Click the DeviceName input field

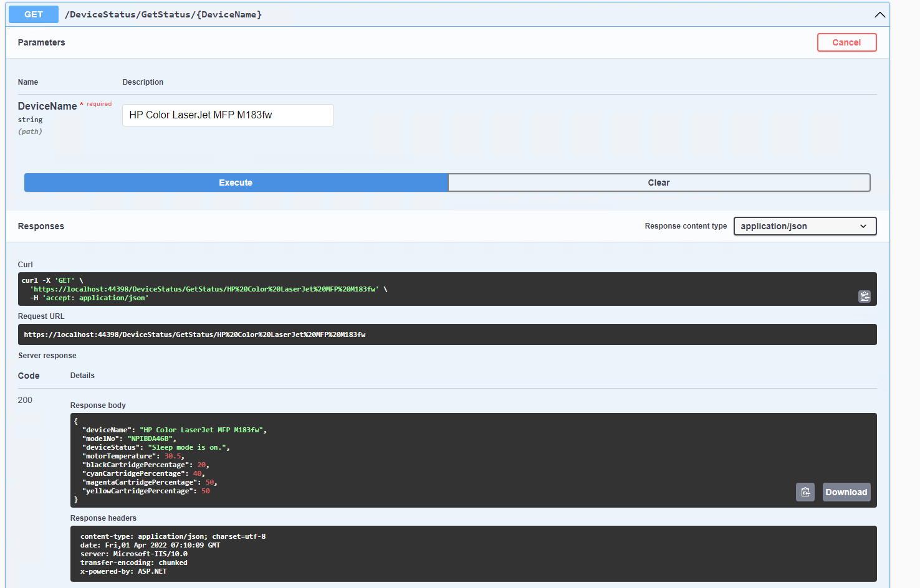228,115
